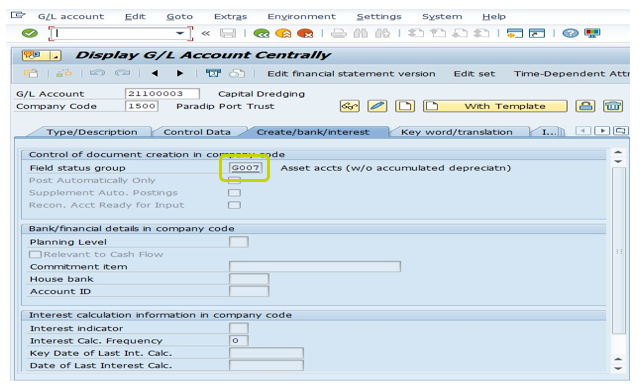Click the Edit set button
This screenshot has height=390, width=641.
(474, 74)
